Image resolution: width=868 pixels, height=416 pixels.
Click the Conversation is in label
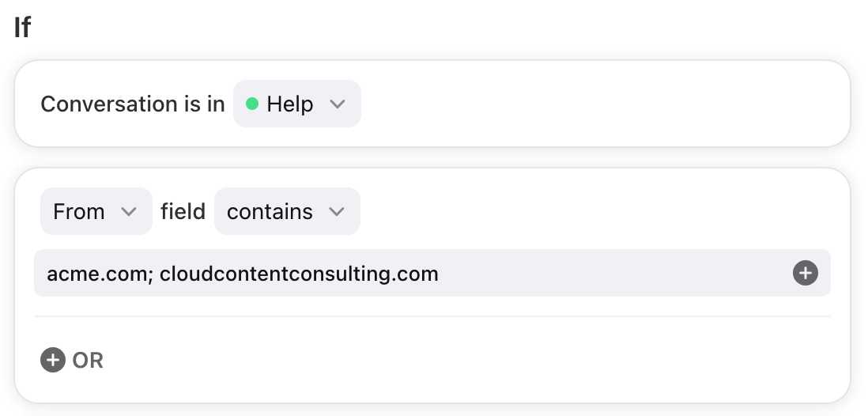[x=133, y=104]
